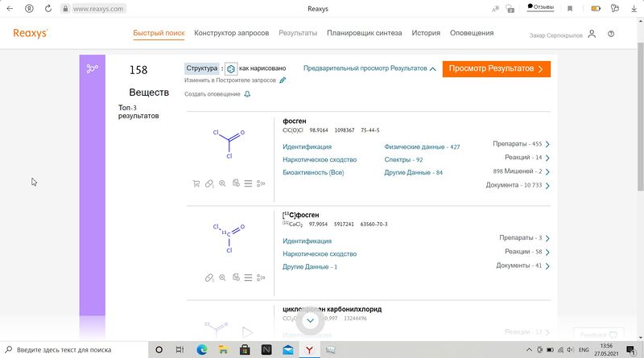Open Реакций - 14 for фосген

point(527,158)
